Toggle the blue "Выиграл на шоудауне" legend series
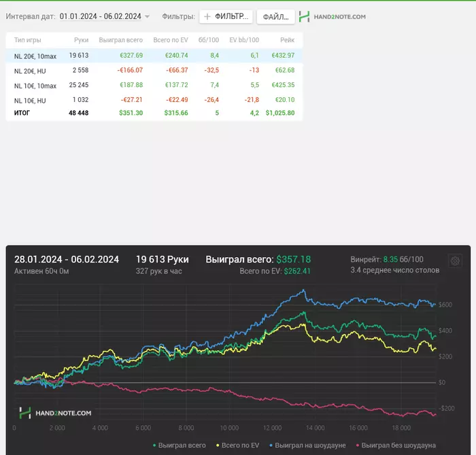The width and height of the screenshot is (476, 455). pos(307,445)
